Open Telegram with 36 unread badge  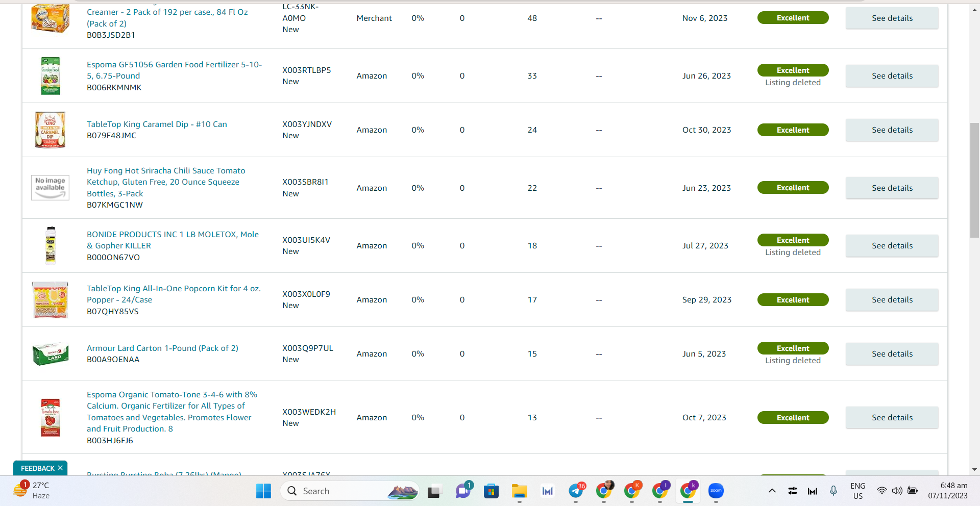click(x=576, y=491)
